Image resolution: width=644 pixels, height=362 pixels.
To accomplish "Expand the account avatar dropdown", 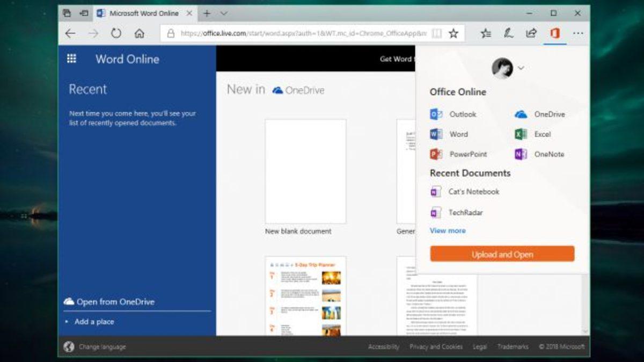I will pyautogui.click(x=521, y=69).
